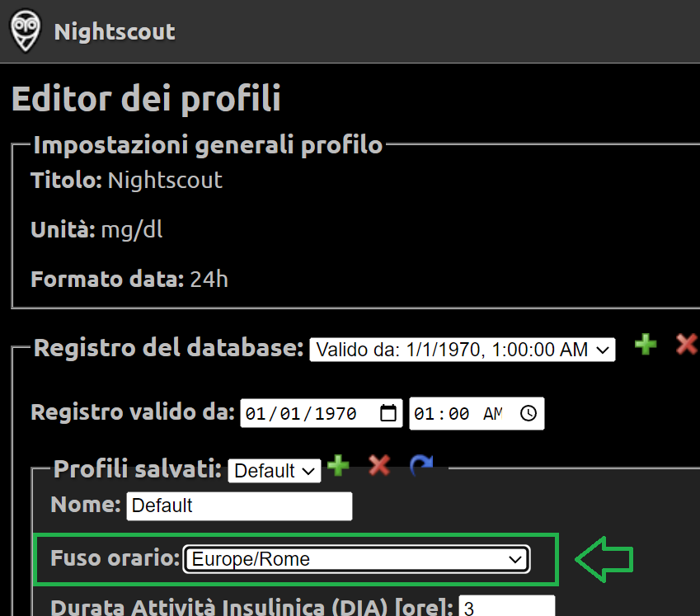Open the Registro del database dropdown
This screenshot has height=616, width=700.
click(463, 350)
